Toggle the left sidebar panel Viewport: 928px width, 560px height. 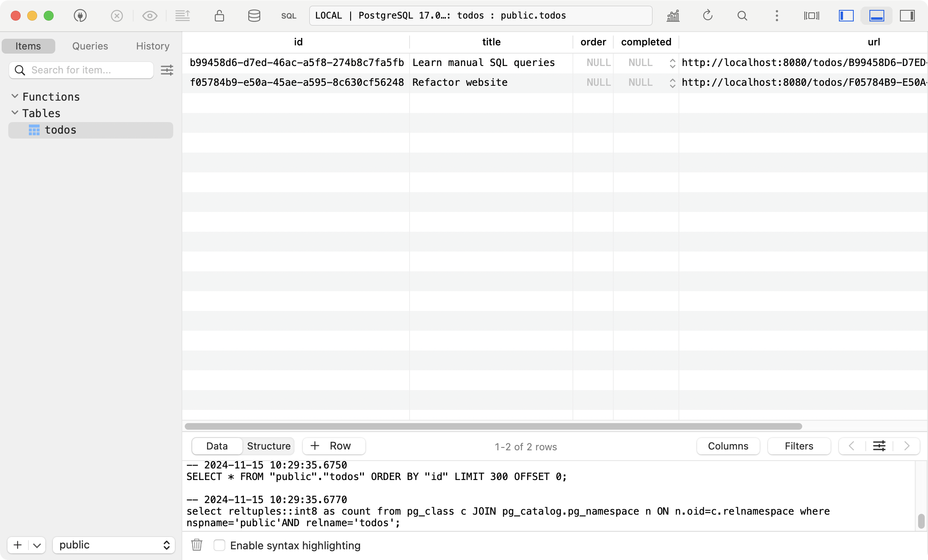tap(846, 16)
